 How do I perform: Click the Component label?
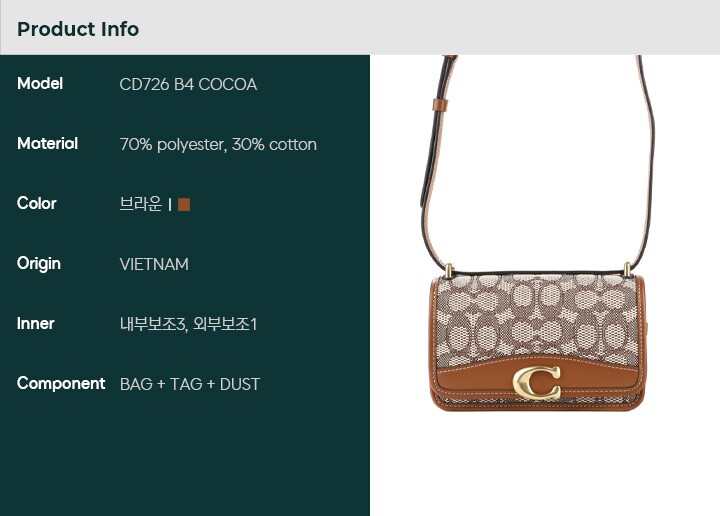pyautogui.click(x=61, y=383)
